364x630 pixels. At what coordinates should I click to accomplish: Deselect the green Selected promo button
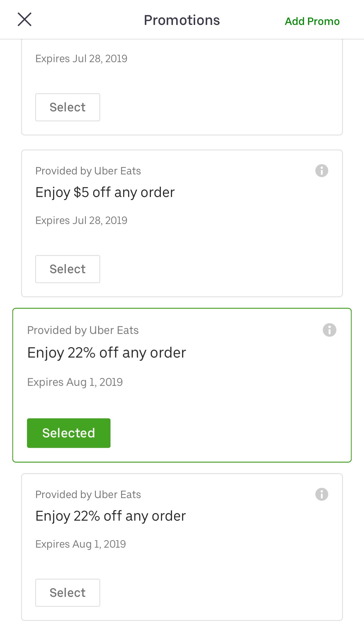(x=69, y=433)
